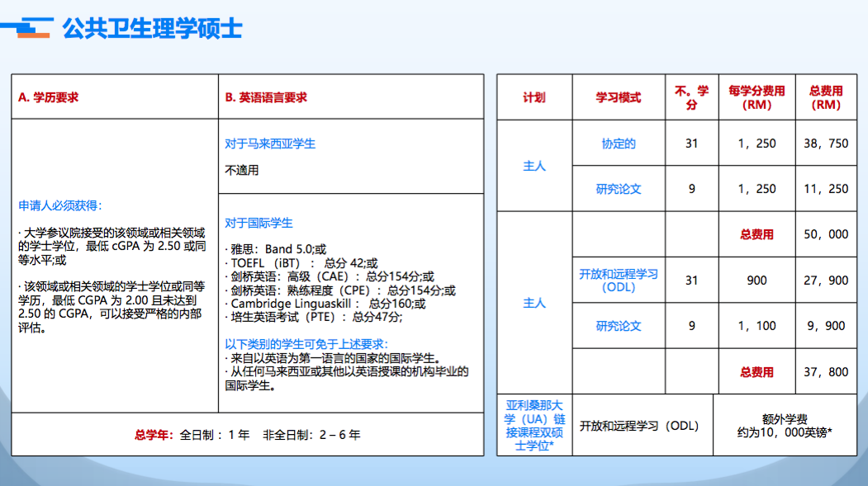Click the '计划' table header
868x486 pixels.
534,98
